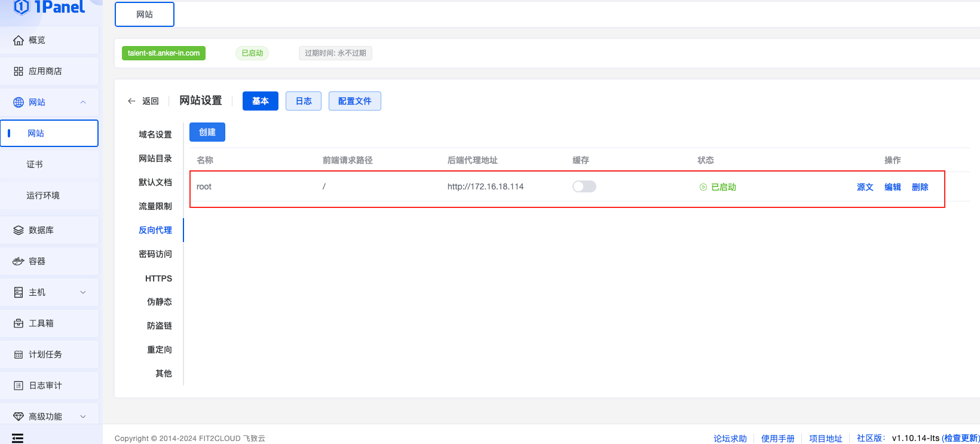Select HTTPS in the settings list

pos(158,278)
